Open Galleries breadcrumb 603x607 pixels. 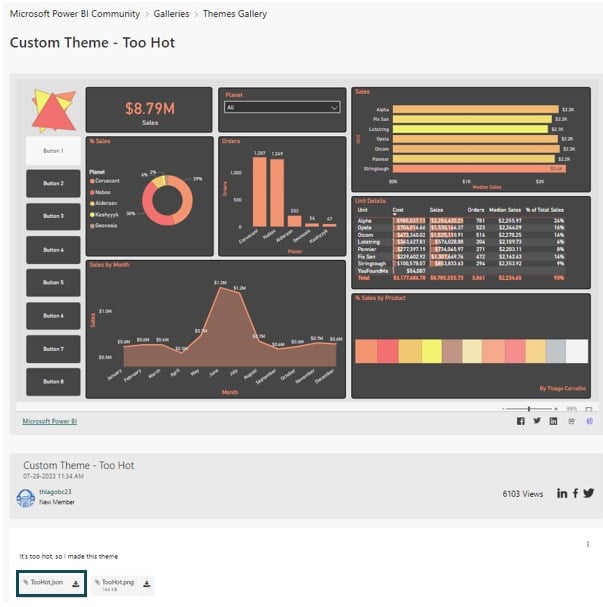point(171,14)
